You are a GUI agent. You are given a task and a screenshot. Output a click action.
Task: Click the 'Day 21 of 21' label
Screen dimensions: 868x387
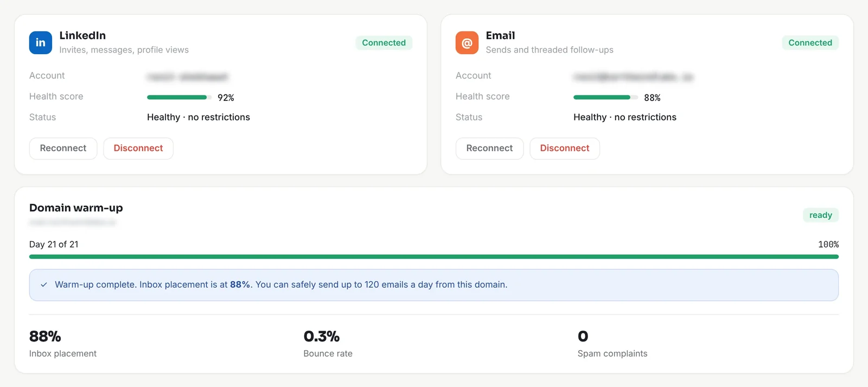(x=54, y=244)
